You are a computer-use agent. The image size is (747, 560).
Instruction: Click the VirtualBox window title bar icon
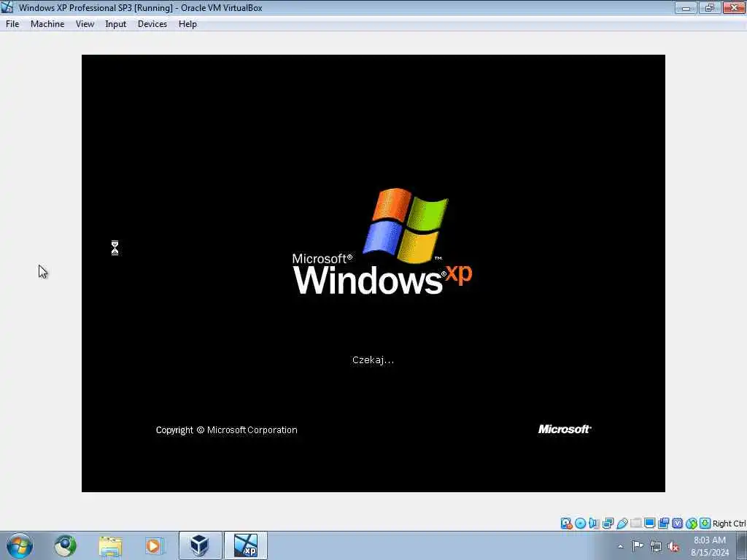coord(7,7)
